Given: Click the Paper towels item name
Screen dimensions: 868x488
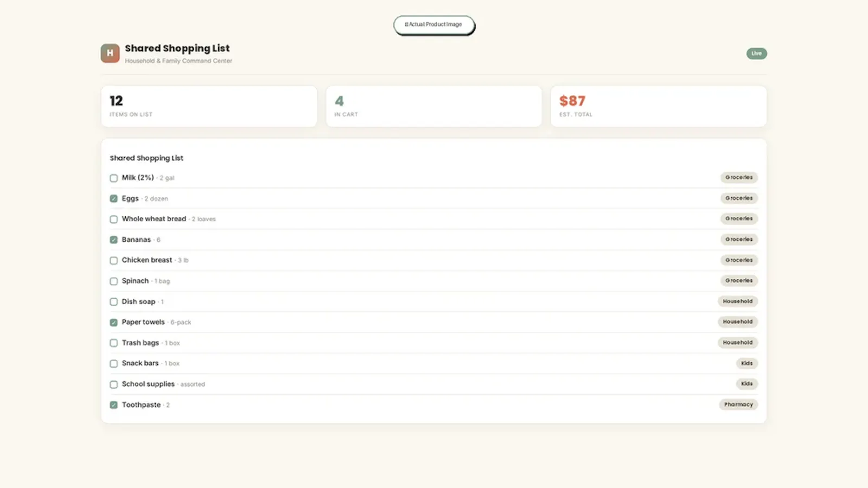Looking at the screenshot, I should pyautogui.click(x=143, y=322).
